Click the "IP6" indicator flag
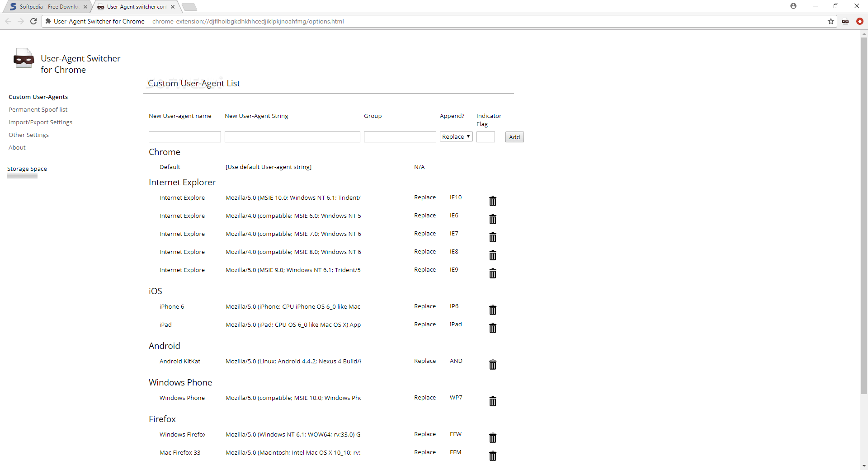868x470 pixels. pyautogui.click(x=454, y=306)
